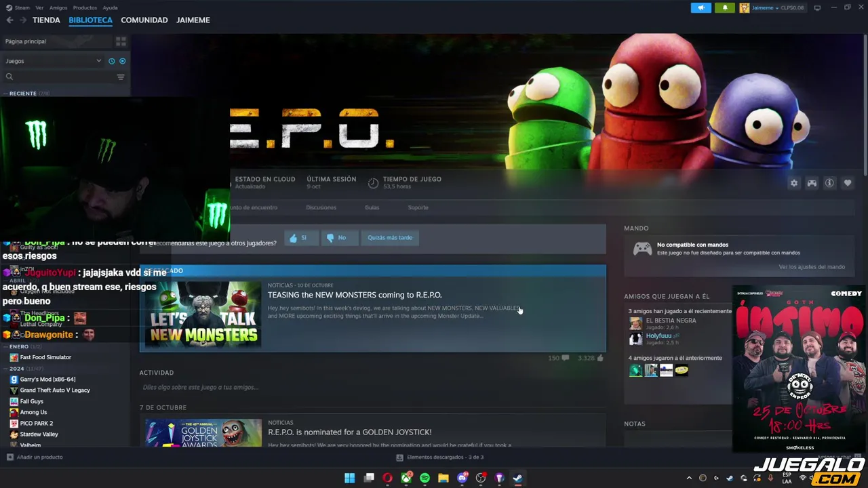Click Quizás más tarde button
The height and width of the screenshot is (488, 868).
390,238
